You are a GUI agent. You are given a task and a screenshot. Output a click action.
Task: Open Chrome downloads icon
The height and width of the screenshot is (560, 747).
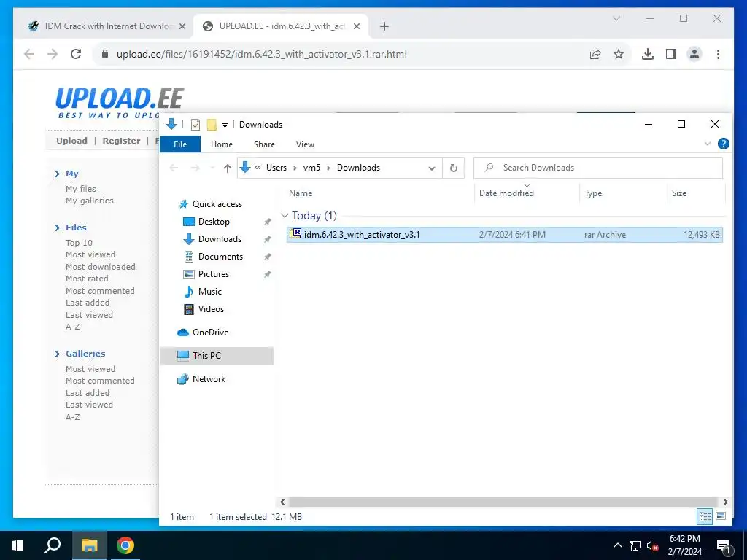tap(648, 54)
